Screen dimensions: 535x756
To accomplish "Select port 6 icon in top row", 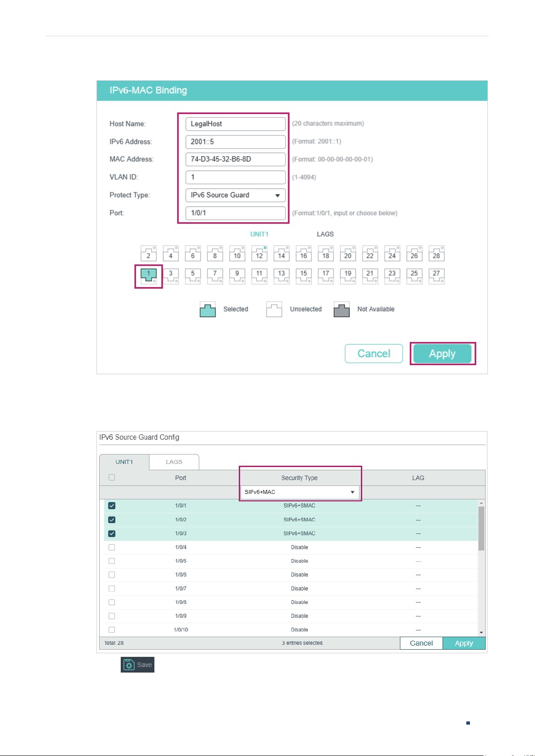I will (x=193, y=253).
